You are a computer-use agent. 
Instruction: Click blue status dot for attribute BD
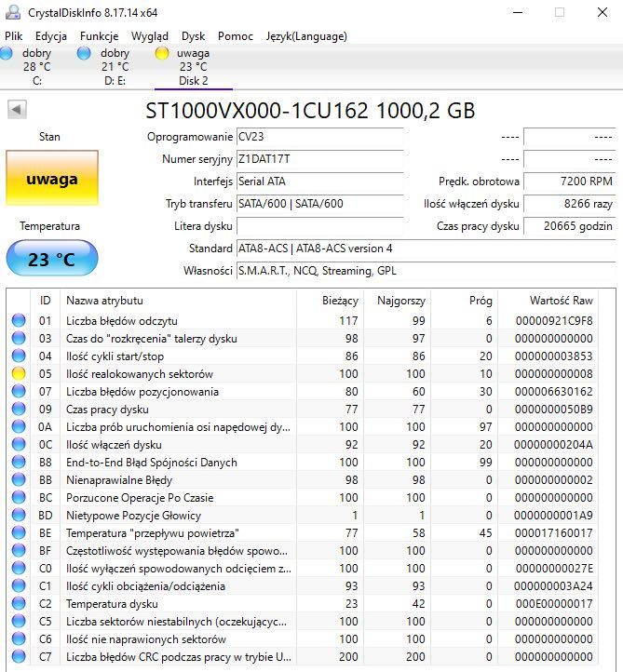(19, 515)
